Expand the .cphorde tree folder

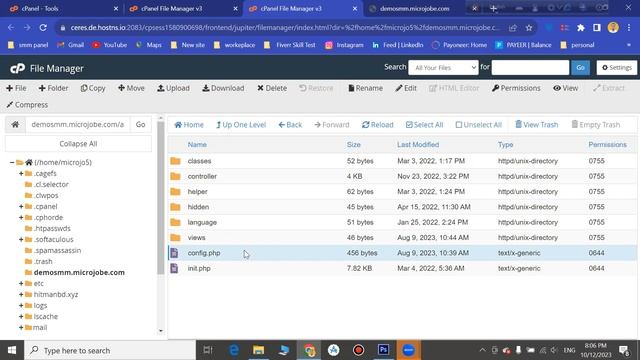click(21, 218)
